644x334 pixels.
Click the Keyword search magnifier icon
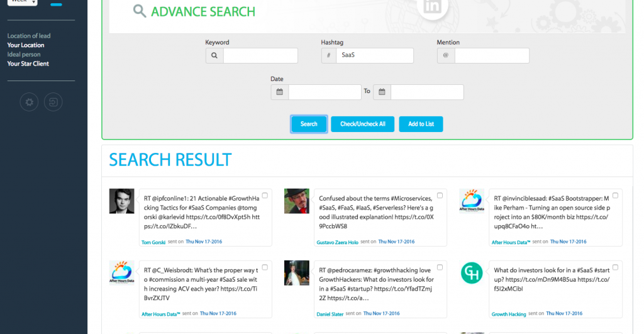[x=214, y=55]
